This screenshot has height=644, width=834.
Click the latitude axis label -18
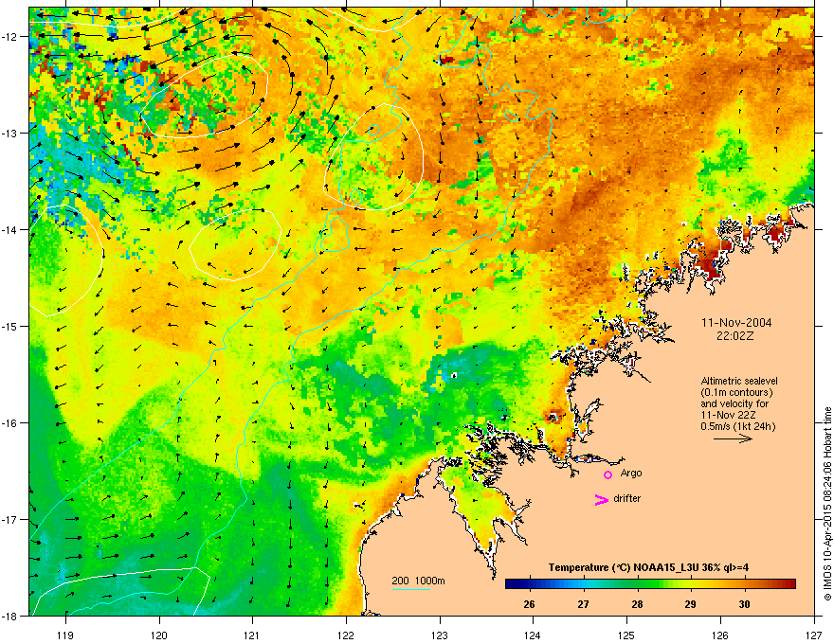pyautogui.click(x=10, y=616)
